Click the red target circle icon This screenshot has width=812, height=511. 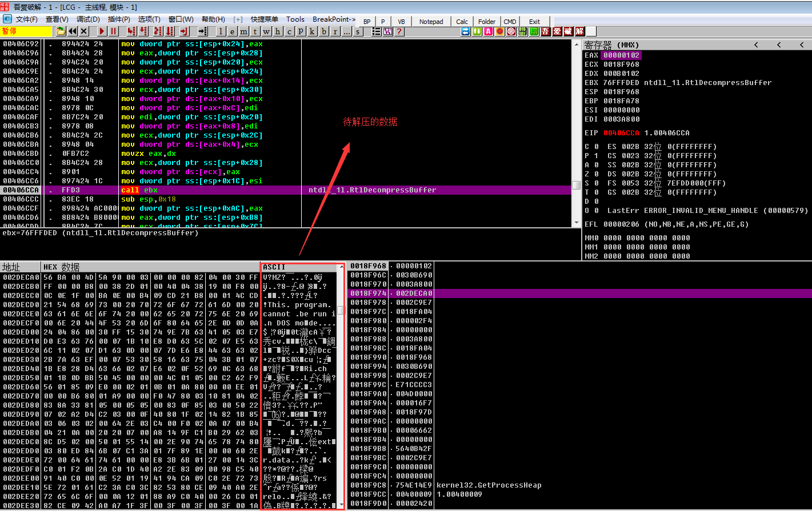511,31
